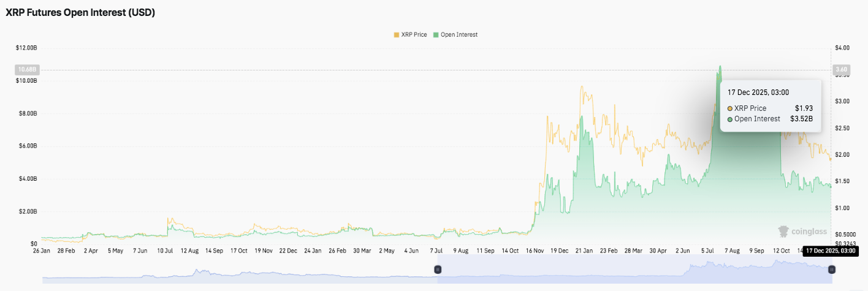The height and width of the screenshot is (291, 868).
Task: Click the $12.00B label on left axis
Action: click(26, 48)
